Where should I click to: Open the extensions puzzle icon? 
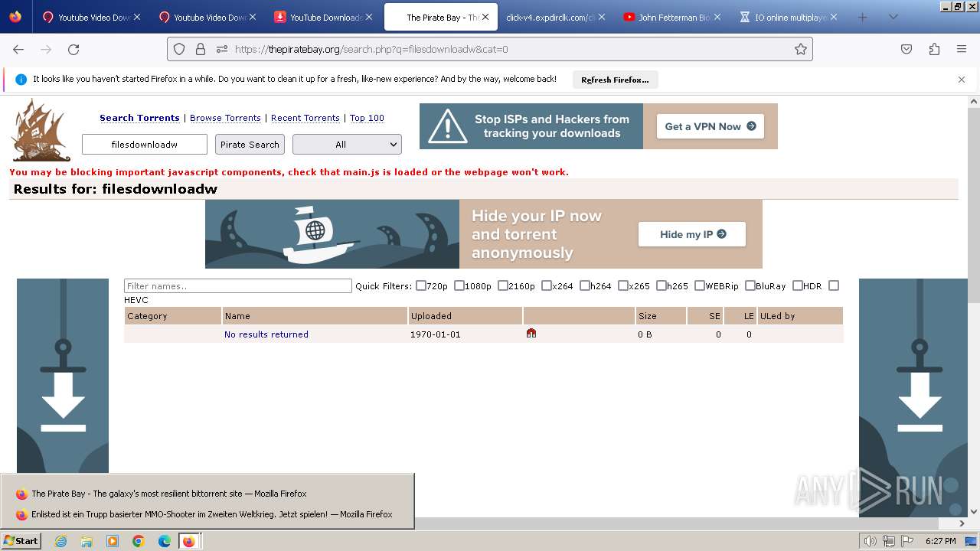tap(934, 49)
